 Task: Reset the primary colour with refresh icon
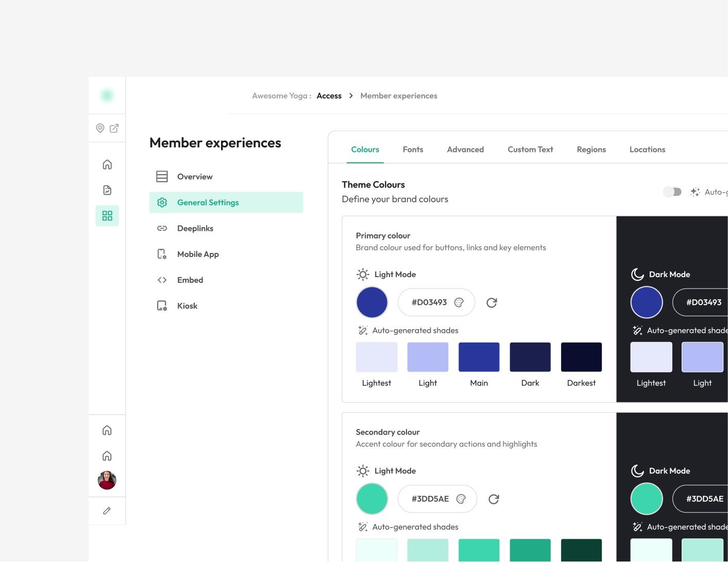click(x=492, y=302)
